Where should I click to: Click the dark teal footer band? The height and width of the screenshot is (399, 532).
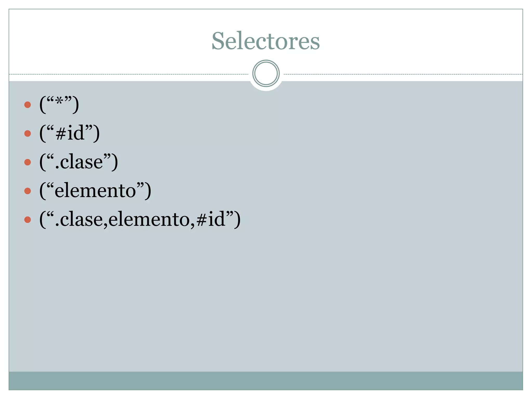[x=265, y=381]
